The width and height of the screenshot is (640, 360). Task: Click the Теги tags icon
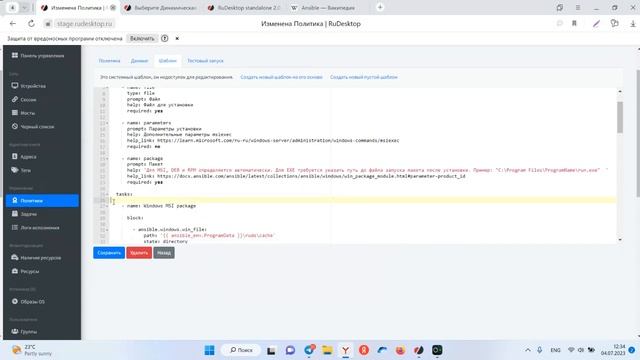pyautogui.click(x=15, y=170)
